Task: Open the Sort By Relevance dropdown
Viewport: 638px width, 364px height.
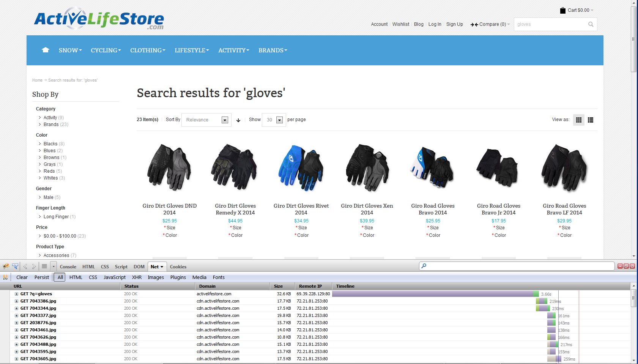Action: pos(206,120)
